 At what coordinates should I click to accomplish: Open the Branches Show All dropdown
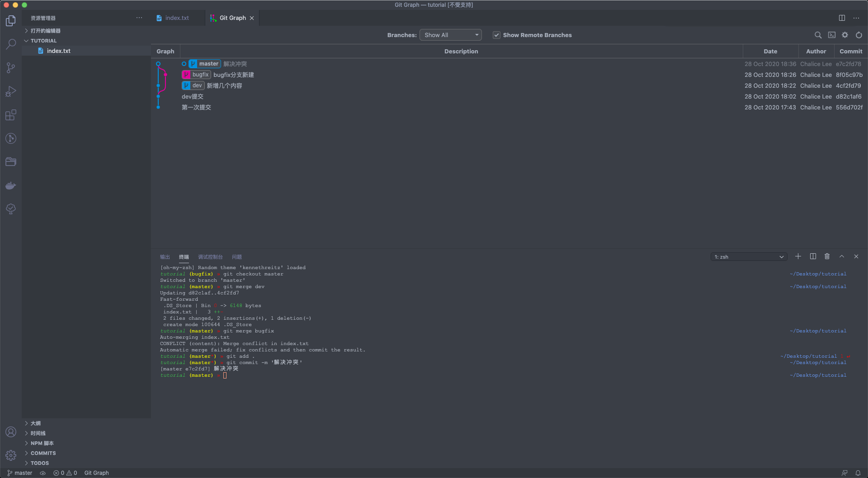pos(450,35)
